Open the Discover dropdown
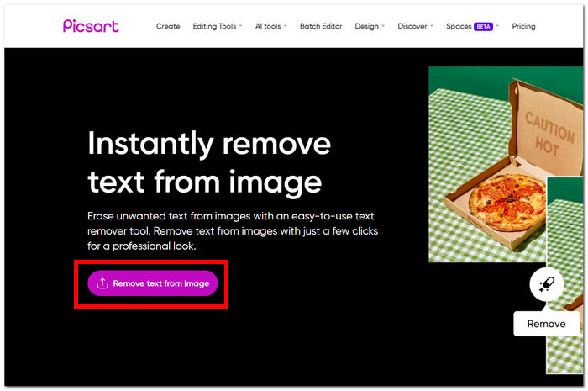Viewport: 588px width, 391px height. (412, 27)
